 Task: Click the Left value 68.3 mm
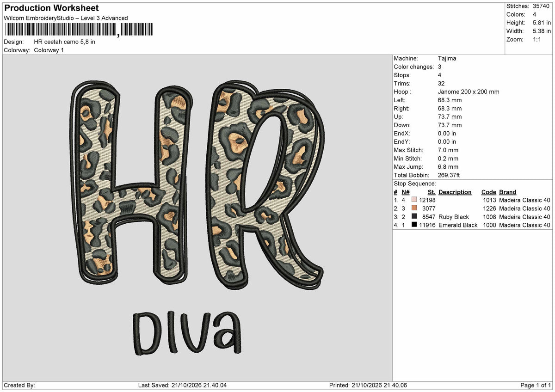pos(450,100)
